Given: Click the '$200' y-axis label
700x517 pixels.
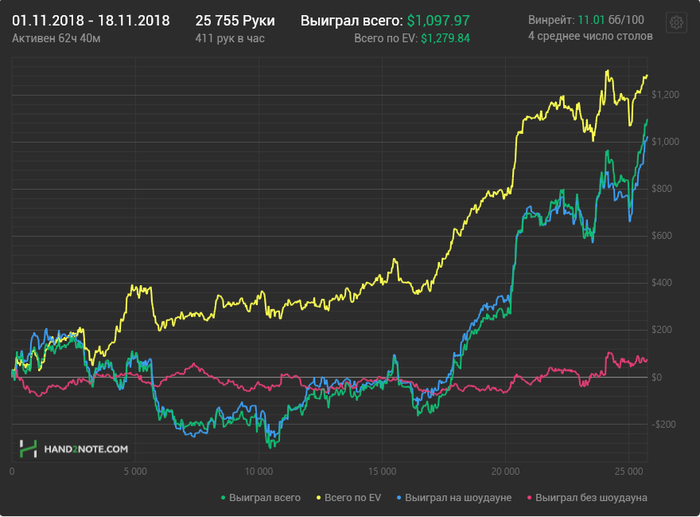Looking at the screenshot, I should tap(662, 330).
